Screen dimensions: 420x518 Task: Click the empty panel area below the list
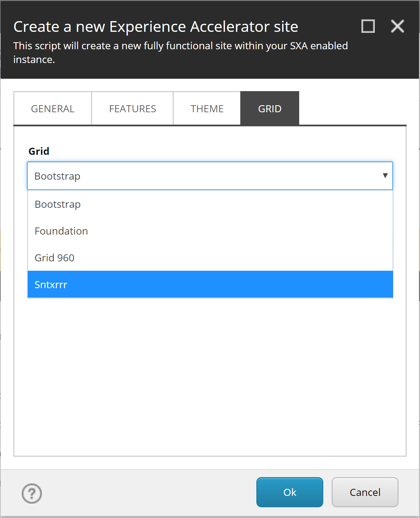coord(210,375)
